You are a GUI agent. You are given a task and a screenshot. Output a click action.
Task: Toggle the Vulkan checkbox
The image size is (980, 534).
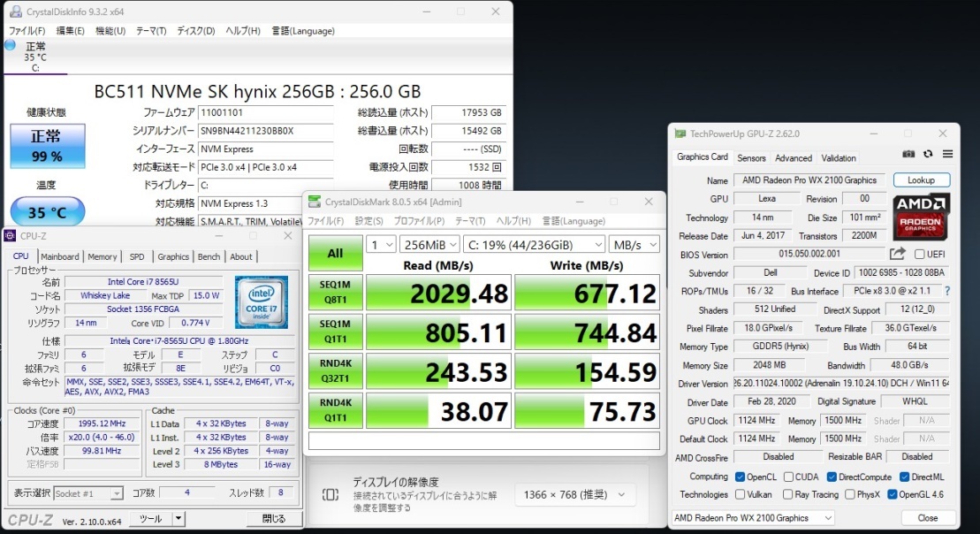(740, 494)
